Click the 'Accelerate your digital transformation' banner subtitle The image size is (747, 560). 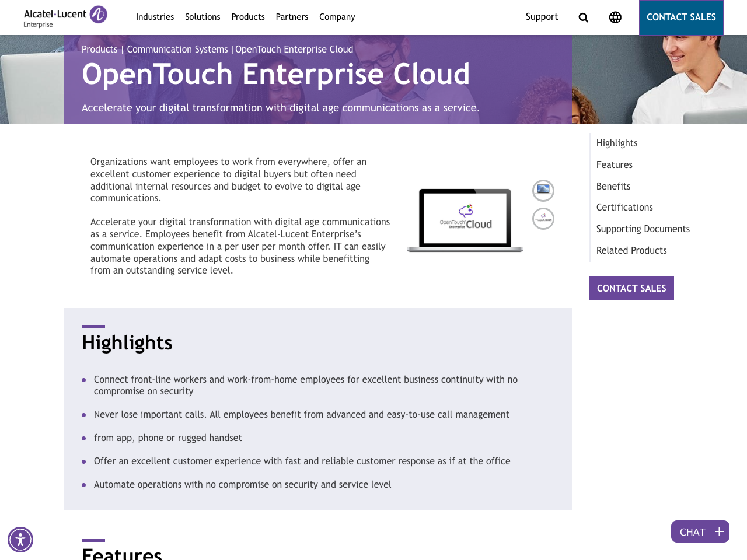281,108
